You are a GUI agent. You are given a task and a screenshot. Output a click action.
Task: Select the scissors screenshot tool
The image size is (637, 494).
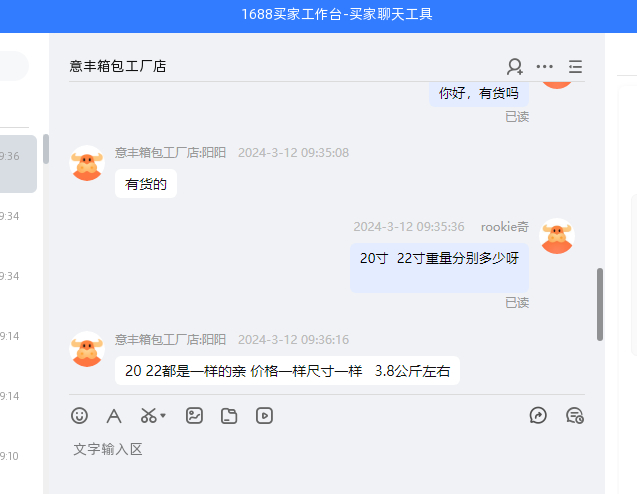tap(149, 416)
